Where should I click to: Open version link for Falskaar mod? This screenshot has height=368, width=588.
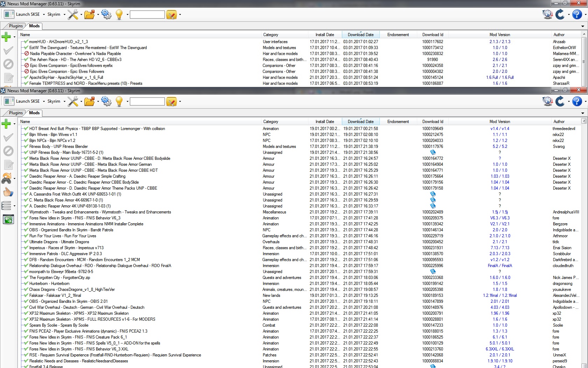[499, 295]
